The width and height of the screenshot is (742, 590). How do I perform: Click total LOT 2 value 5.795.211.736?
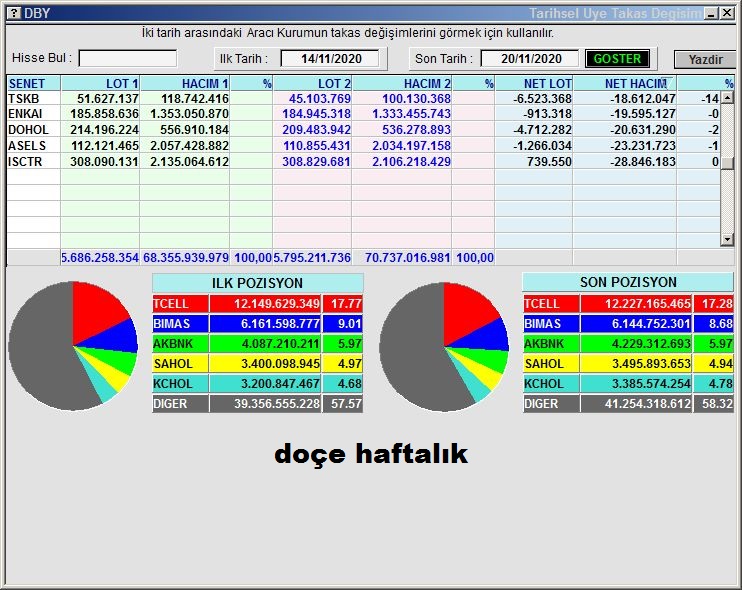click(312, 258)
